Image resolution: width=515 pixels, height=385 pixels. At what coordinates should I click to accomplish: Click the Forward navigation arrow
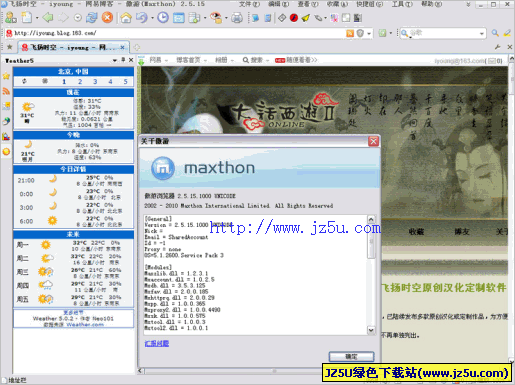63,17
